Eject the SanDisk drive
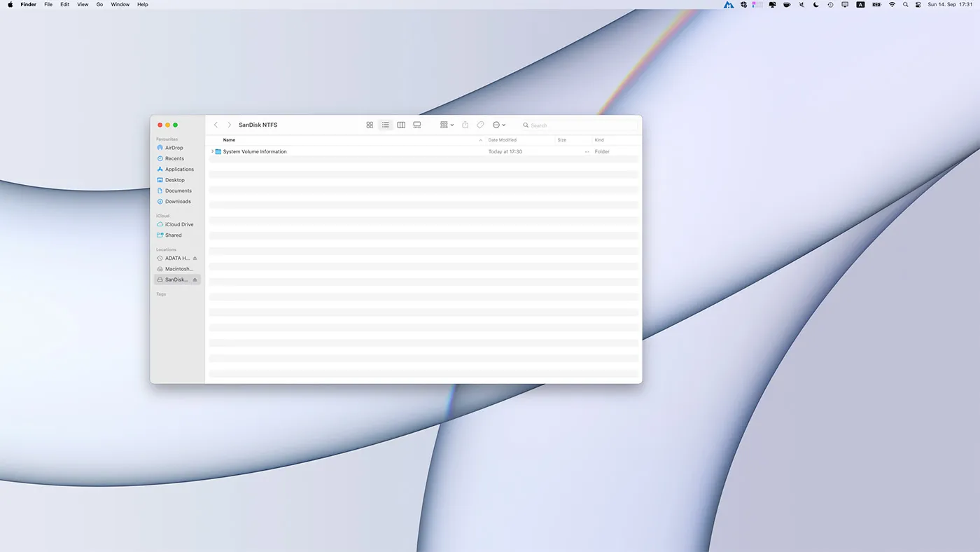The image size is (980, 552). click(x=194, y=280)
